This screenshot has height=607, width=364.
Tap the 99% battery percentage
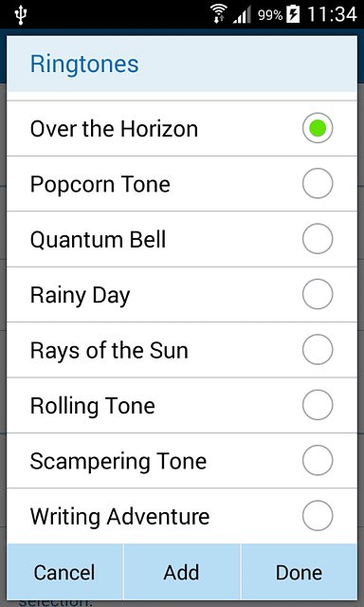(270, 15)
